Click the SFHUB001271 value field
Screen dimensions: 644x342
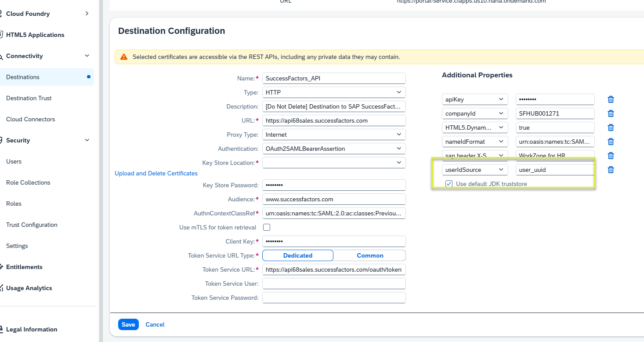point(555,113)
